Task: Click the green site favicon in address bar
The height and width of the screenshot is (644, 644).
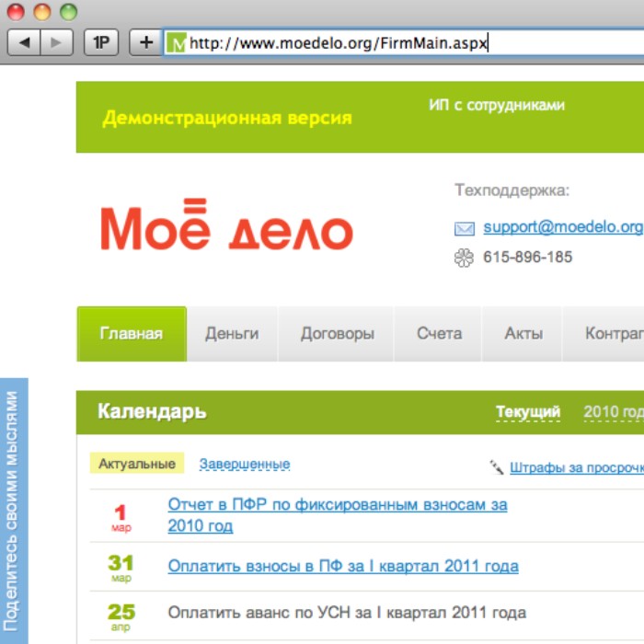Action: coord(177,42)
